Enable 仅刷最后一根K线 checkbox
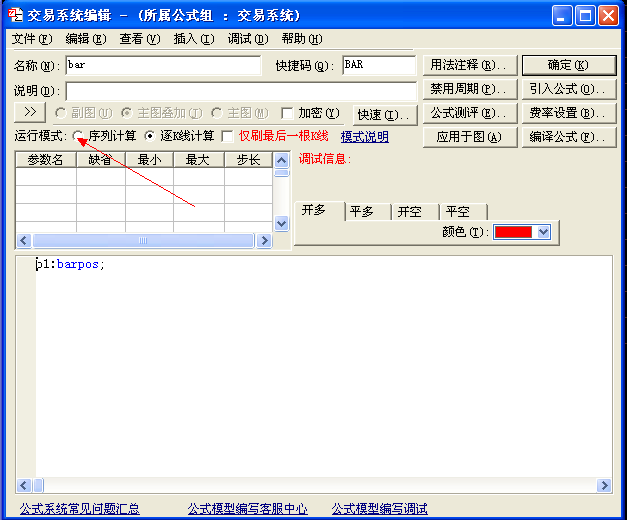The image size is (627, 520). (x=228, y=136)
